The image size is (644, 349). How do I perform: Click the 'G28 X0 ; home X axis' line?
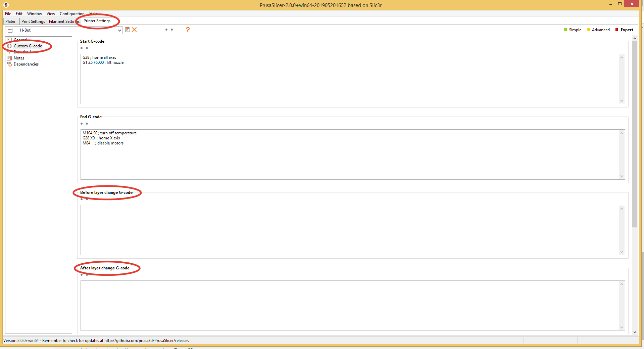point(101,138)
